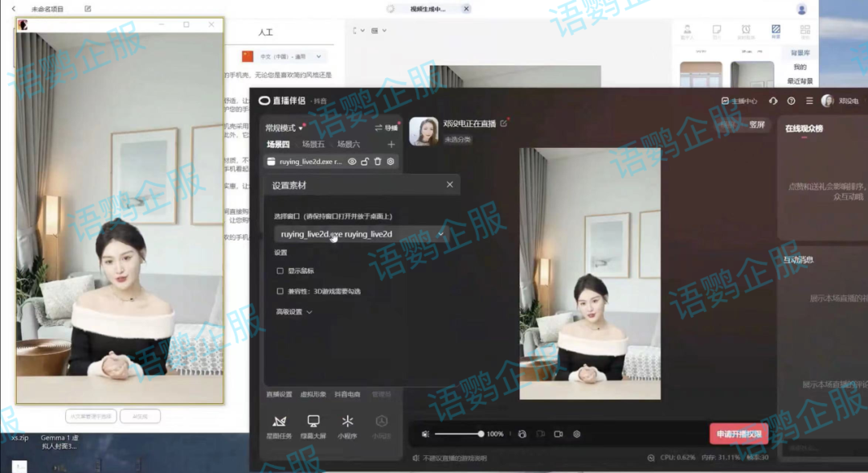
Task: Lock the ruying_live2d.exe source
Action: [x=365, y=162]
